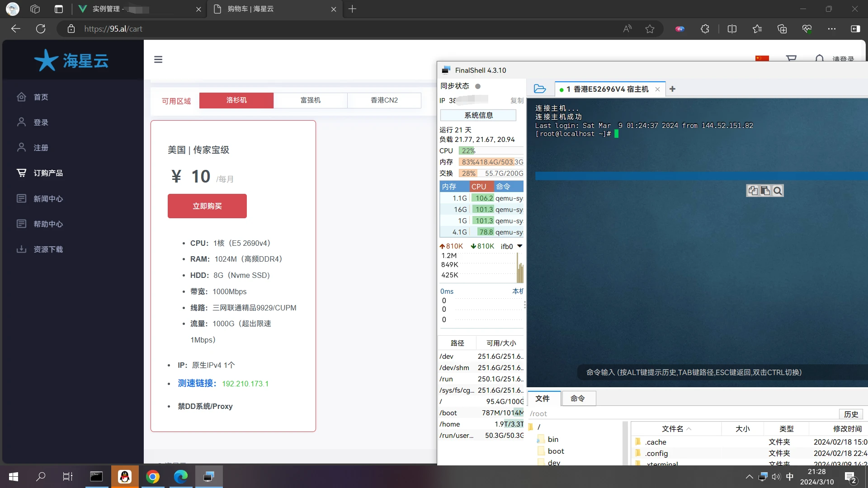Click the 海星云 star logo
Image resolution: width=868 pixels, height=488 pixels.
pos(71,61)
